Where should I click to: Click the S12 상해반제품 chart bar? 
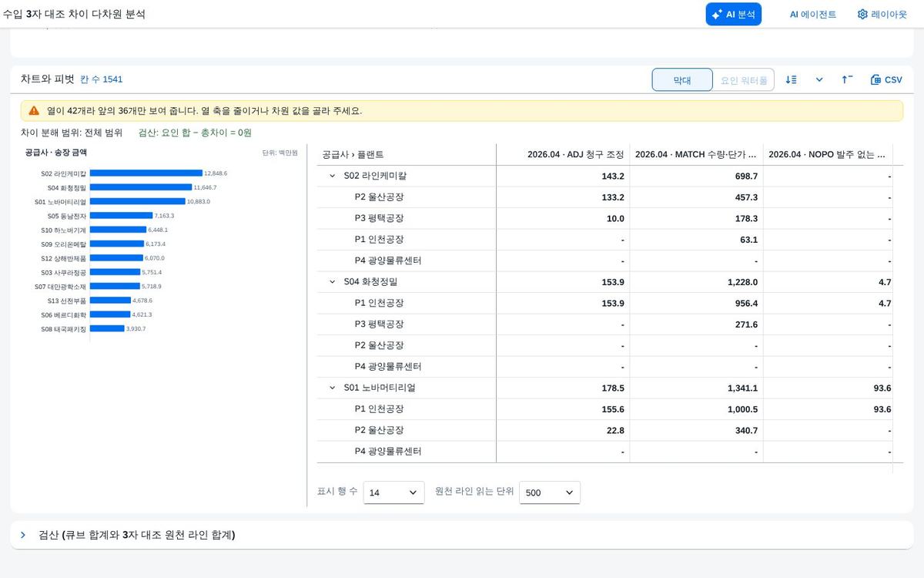pyautogui.click(x=117, y=258)
